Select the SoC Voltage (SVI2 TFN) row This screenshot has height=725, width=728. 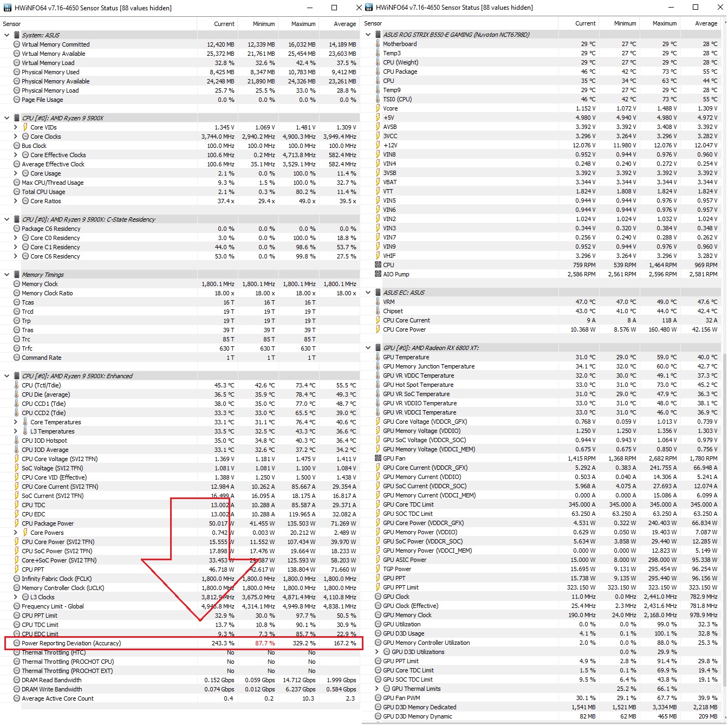coord(180,468)
